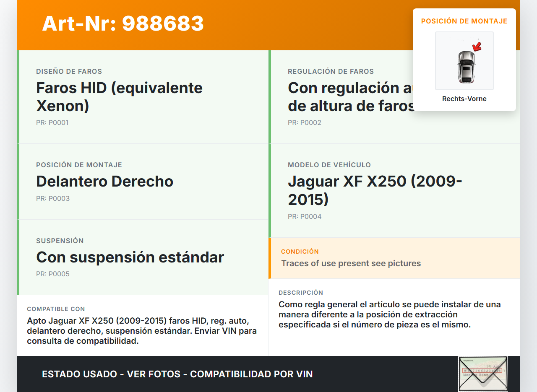Select the Art-Nr: 988683 heading
This screenshot has width=537, height=392.
[123, 23]
